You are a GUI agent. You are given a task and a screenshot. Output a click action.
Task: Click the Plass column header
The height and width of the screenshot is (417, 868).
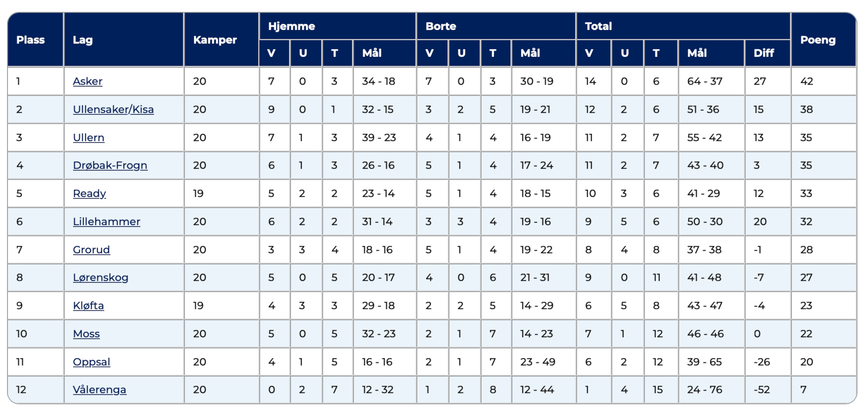pos(30,40)
